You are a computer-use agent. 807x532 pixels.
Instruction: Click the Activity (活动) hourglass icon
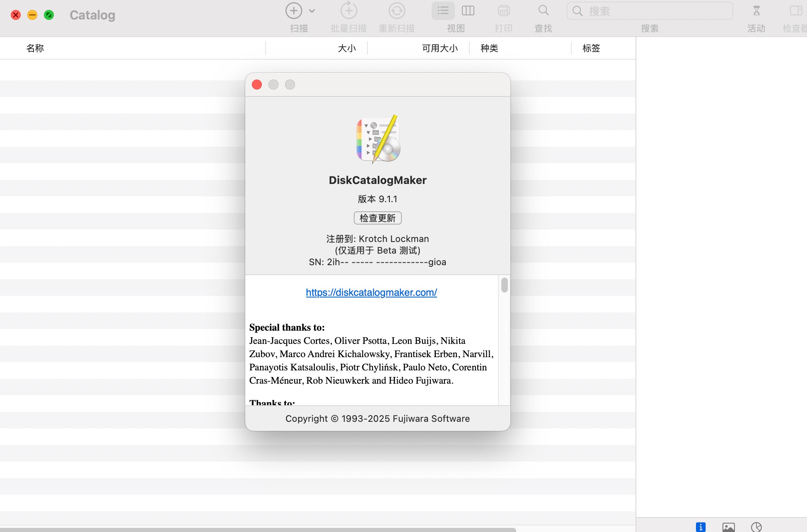756,11
